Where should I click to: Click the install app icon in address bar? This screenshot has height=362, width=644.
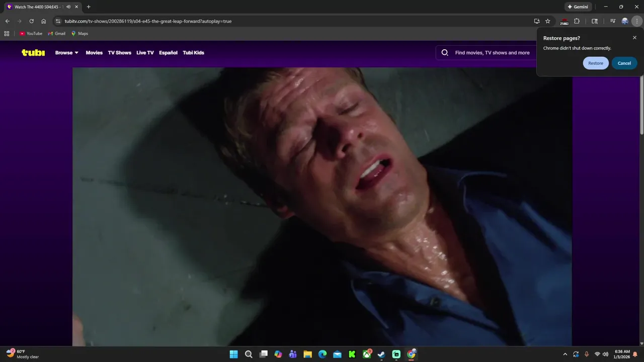point(537,21)
